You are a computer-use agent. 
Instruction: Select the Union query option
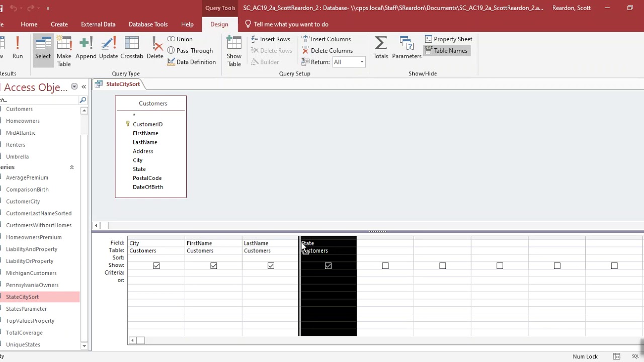[x=180, y=39]
